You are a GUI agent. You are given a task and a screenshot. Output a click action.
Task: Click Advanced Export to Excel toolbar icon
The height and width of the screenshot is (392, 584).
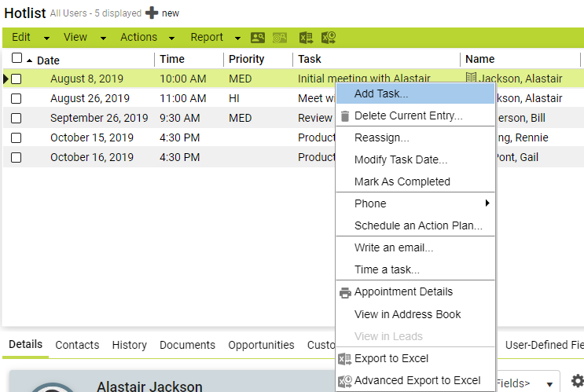(x=329, y=38)
